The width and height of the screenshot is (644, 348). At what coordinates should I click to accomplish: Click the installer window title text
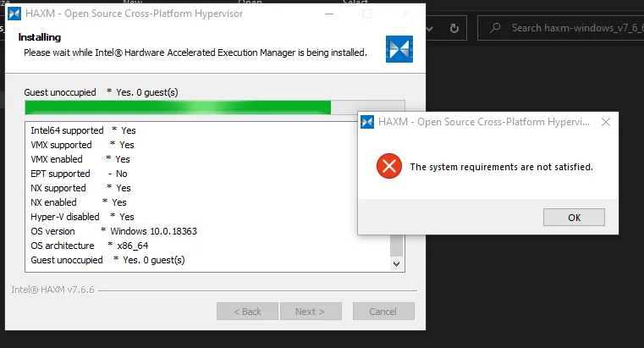coord(134,14)
